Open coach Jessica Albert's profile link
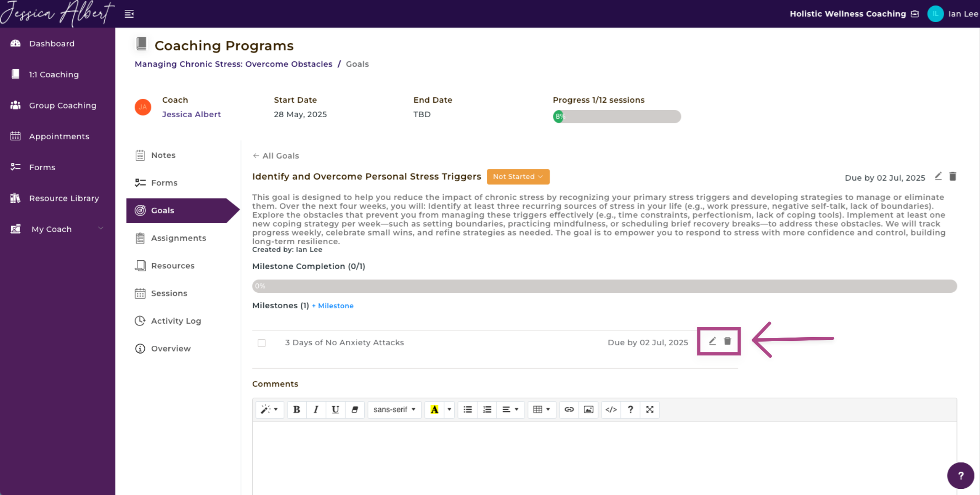The height and width of the screenshot is (495, 980). [191, 114]
